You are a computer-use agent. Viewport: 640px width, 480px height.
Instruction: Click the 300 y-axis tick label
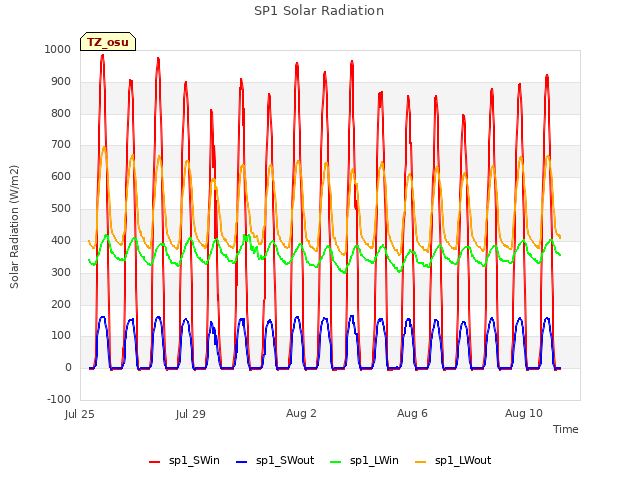(61, 272)
